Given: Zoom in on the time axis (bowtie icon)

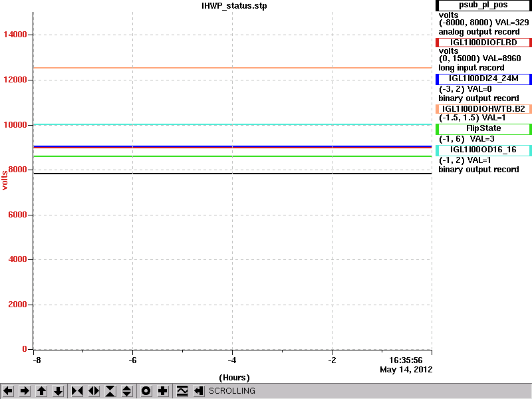Looking at the screenshot, I should pyautogui.click(x=77, y=391).
